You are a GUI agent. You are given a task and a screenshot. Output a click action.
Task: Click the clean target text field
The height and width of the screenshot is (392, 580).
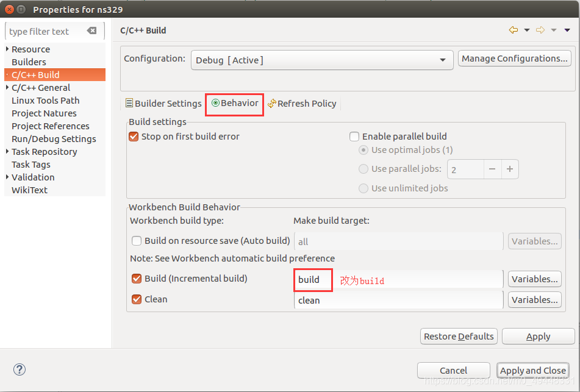tap(398, 300)
